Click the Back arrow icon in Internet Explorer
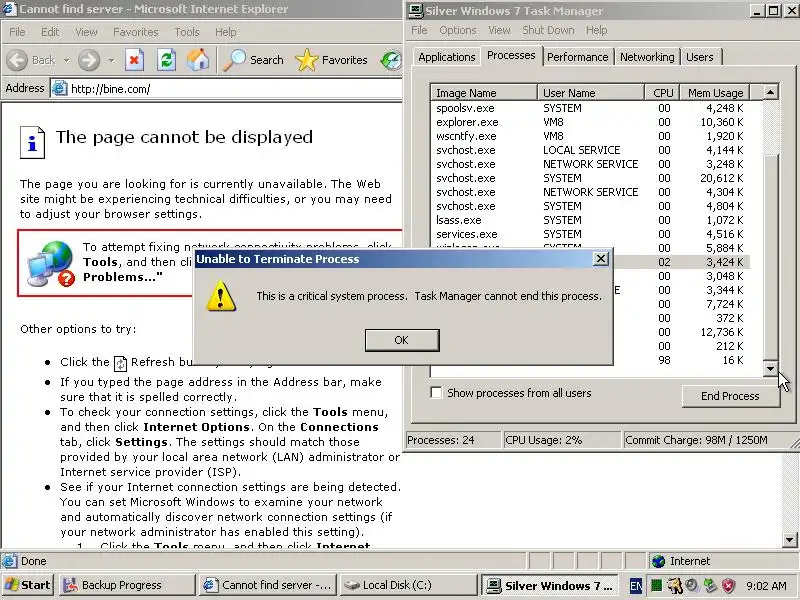The width and height of the screenshot is (800, 600). coord(17,60)
